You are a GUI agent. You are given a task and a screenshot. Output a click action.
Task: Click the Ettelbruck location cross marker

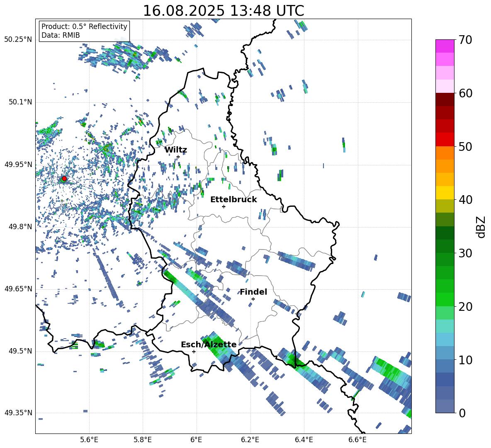coord(224,206)
